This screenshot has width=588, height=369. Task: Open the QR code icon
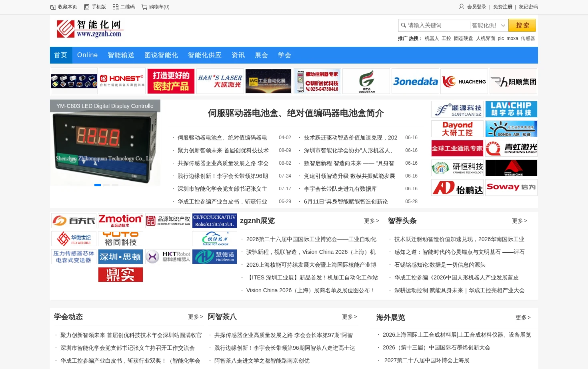(x=116, y=7)
